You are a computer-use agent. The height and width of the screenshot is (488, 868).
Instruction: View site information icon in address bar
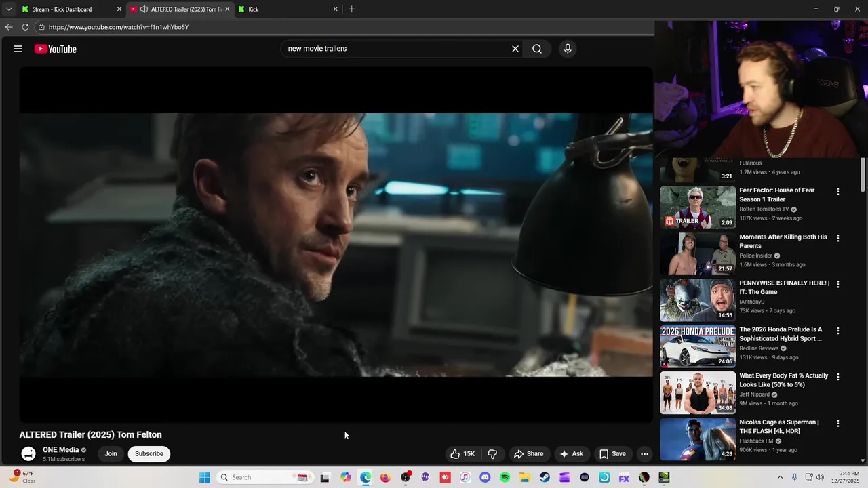point(41,27)
